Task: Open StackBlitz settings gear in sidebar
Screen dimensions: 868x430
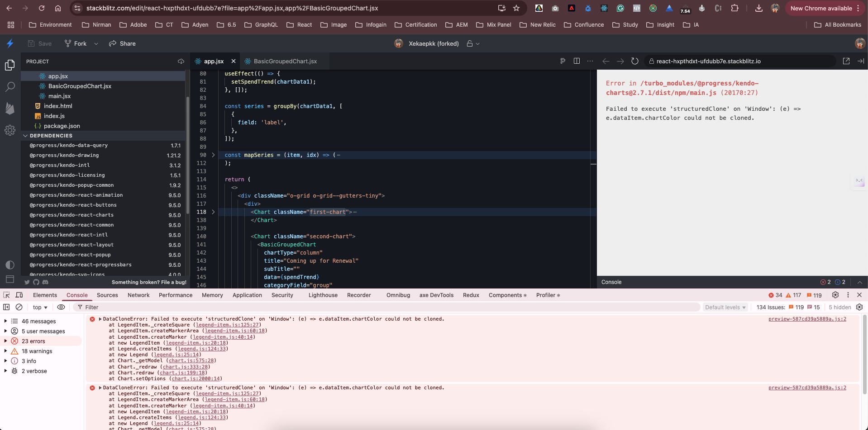Action: tap(10, 130)
